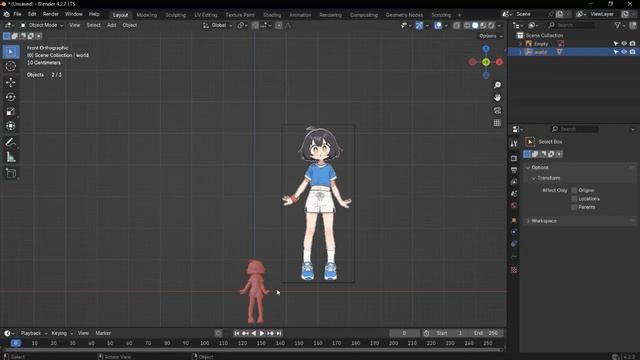
Task: Open the viewport Add menu
Action: [x=111, y=25]
